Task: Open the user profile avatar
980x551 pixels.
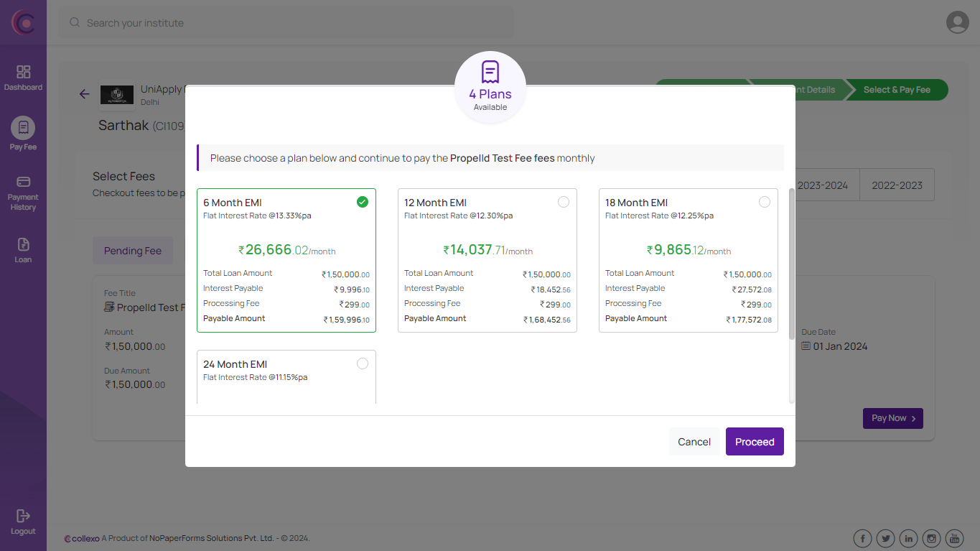Action: click(x=957, y=22)
